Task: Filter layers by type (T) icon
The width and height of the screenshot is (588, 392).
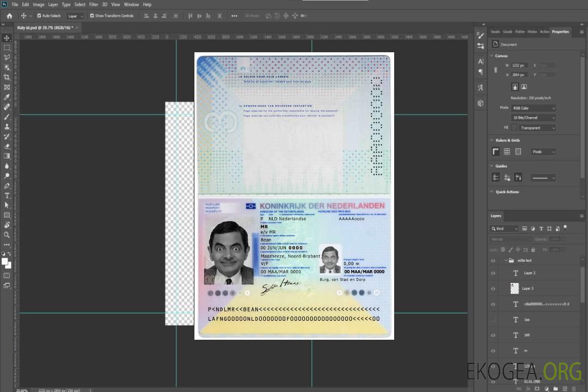Action: click(541, 229)
